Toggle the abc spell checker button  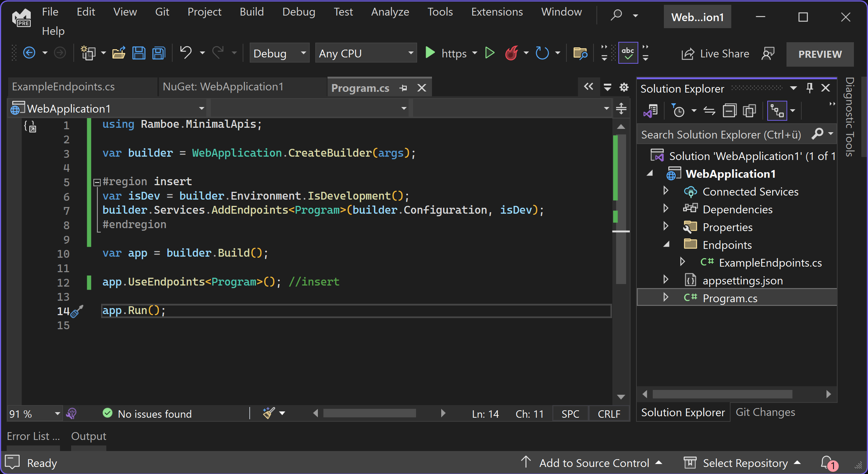[x=628, y=53]
